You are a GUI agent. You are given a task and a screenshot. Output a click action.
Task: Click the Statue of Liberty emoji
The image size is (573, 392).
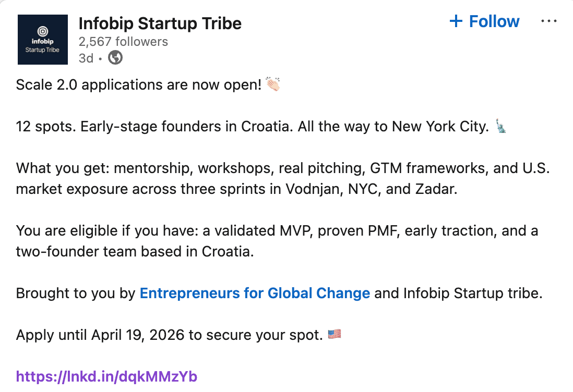point(500,126)
